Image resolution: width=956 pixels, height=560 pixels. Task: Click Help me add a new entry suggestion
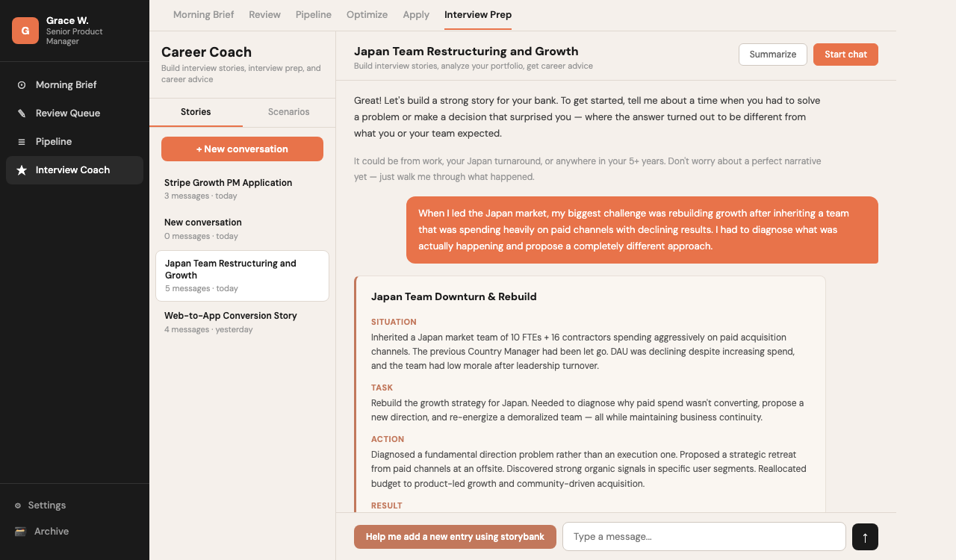(x=455, y=537)
